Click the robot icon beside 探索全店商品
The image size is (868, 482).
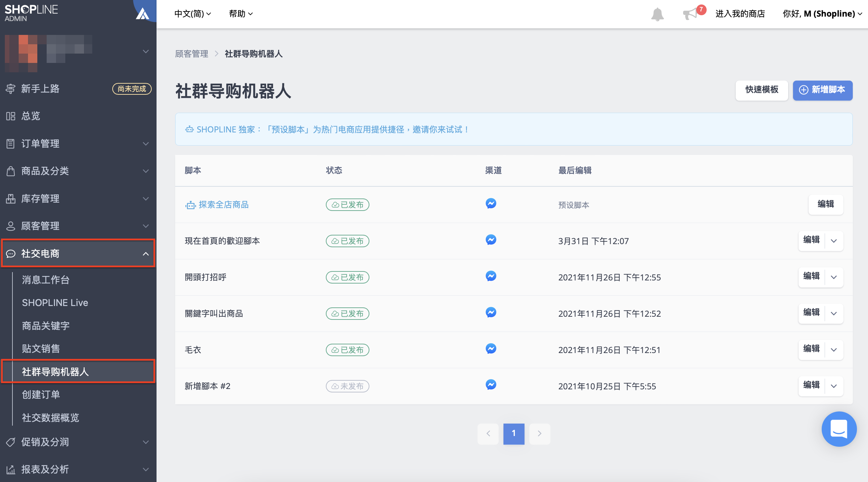[x=190, y=205]
